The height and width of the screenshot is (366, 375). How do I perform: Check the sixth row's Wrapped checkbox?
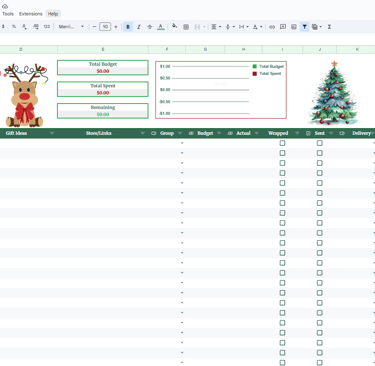tap(282, 193)
